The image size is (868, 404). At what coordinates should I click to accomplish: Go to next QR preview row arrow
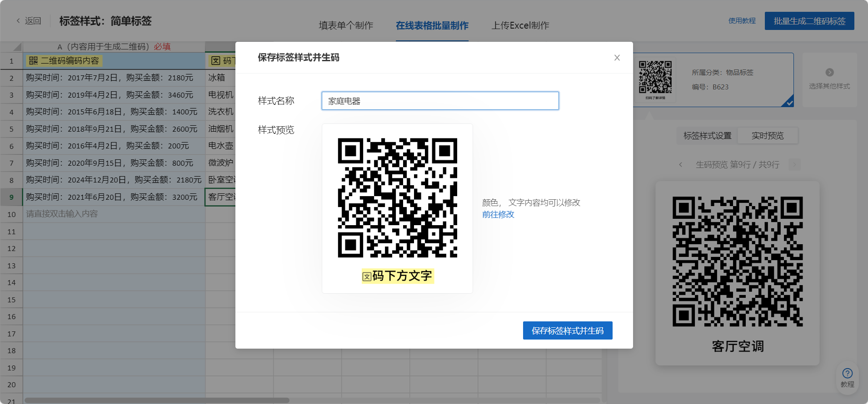(794, 165)
